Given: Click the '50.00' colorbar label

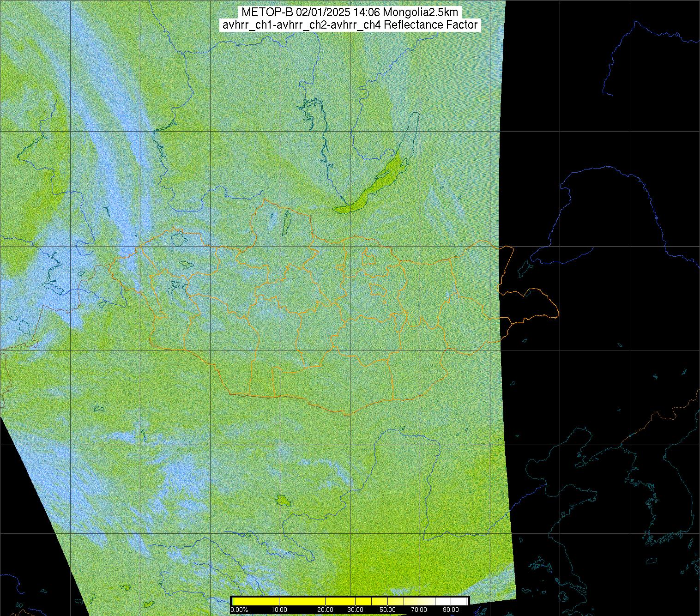Looking at the screenshot, I should tap(388, 610).
